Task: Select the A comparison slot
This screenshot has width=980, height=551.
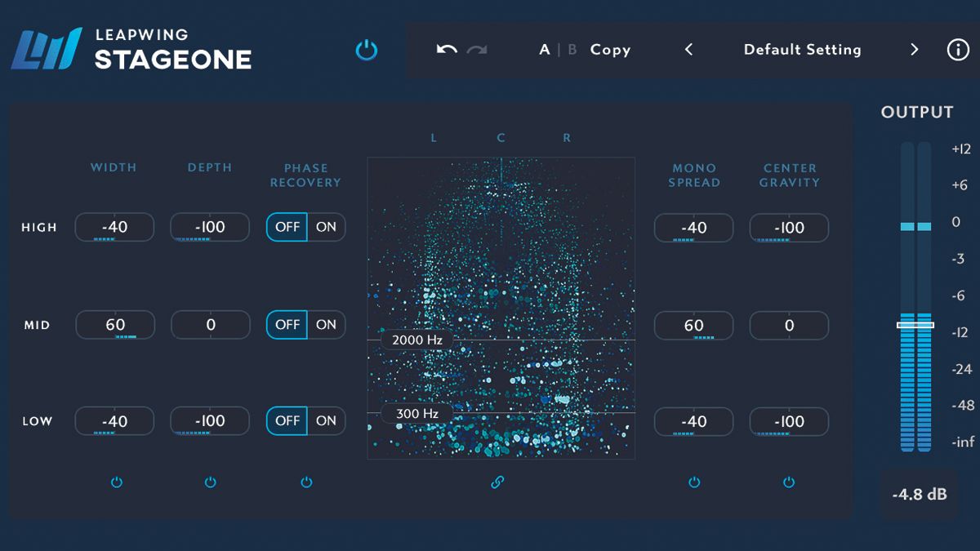Action: tap(544, 50)
